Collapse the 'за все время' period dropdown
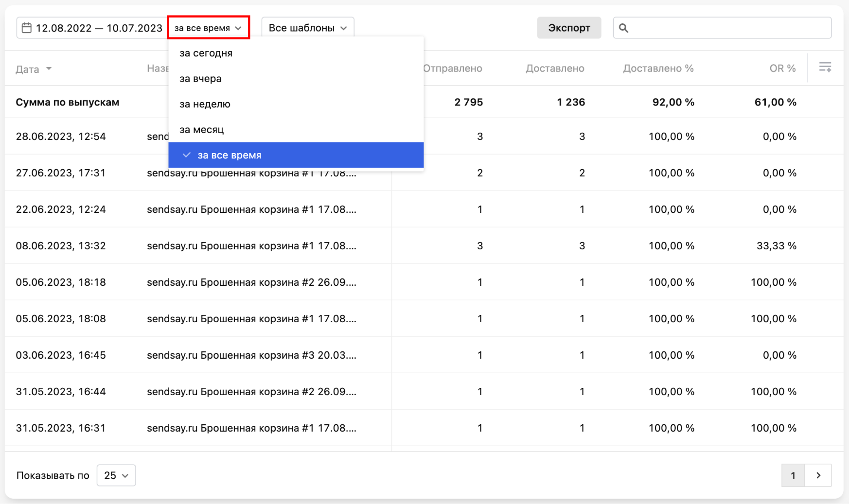Screen dimensions: 849x504 [208, 28]
